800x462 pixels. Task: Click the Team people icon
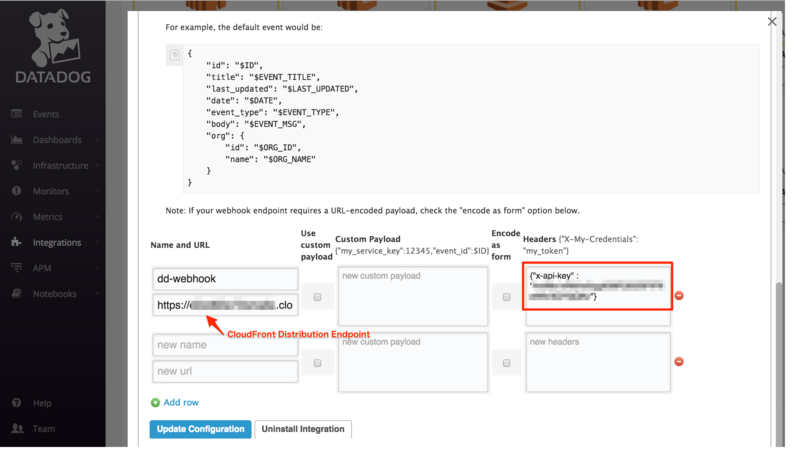[17, 428]
